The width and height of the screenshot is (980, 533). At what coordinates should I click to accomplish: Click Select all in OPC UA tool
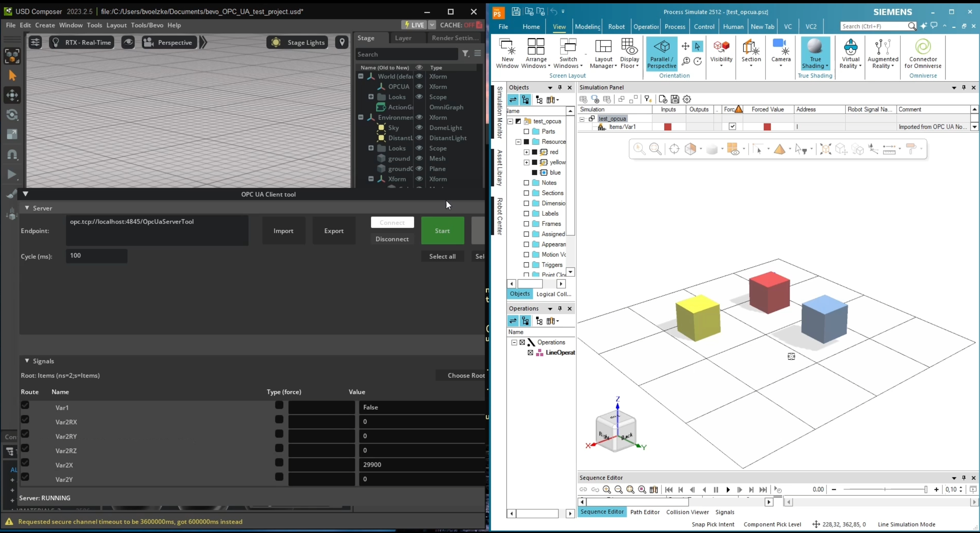[x=442, y=256]
